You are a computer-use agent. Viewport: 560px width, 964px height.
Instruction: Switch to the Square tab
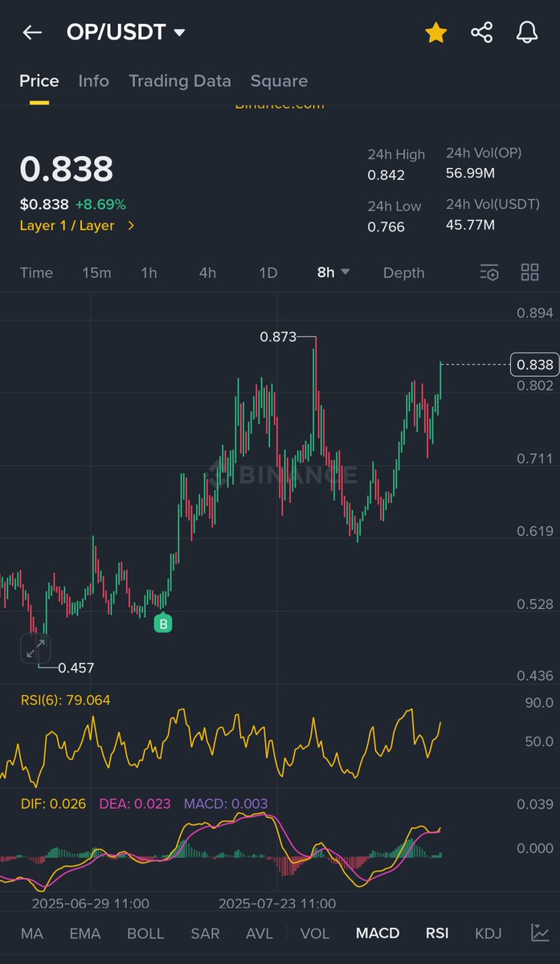coord(279,81)
